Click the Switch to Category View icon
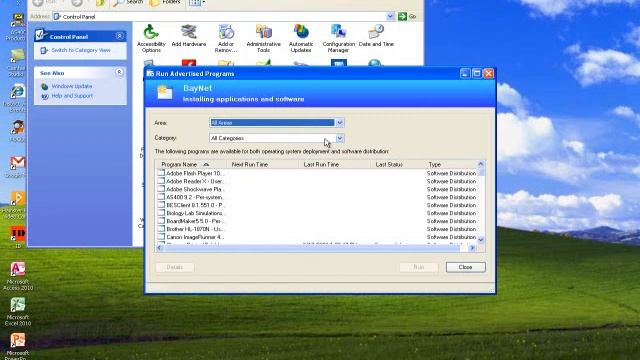The width and height of the screenshot is (640, 360). (x=44, y=50)
